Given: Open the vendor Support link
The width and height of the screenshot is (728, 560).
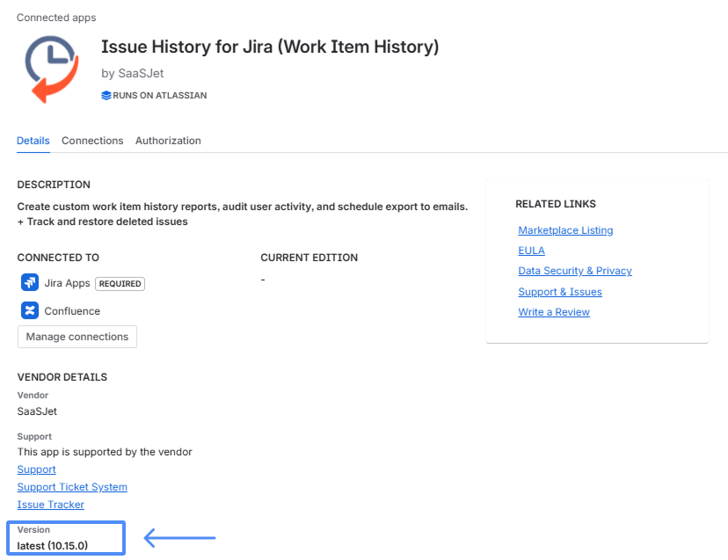Looking at the screenshot, I should tap(36, 469).
